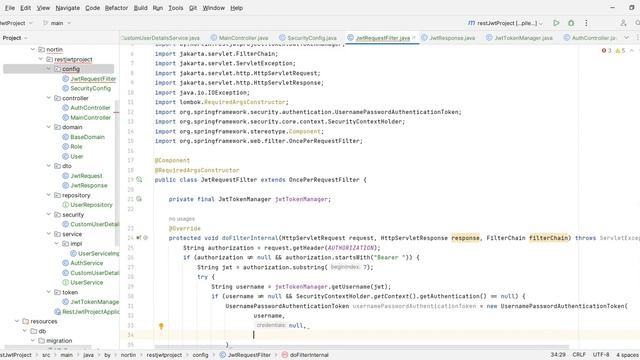The height and width of the screenshot is (360, 640).
Task: Open the Git menu
Action: click(193, 8)
